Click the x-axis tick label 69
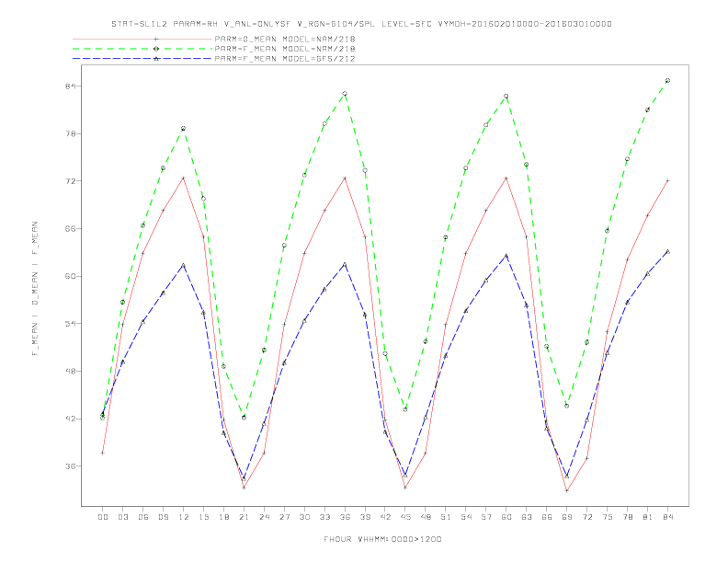Viewport: 728px width, 563px height. 567,517
